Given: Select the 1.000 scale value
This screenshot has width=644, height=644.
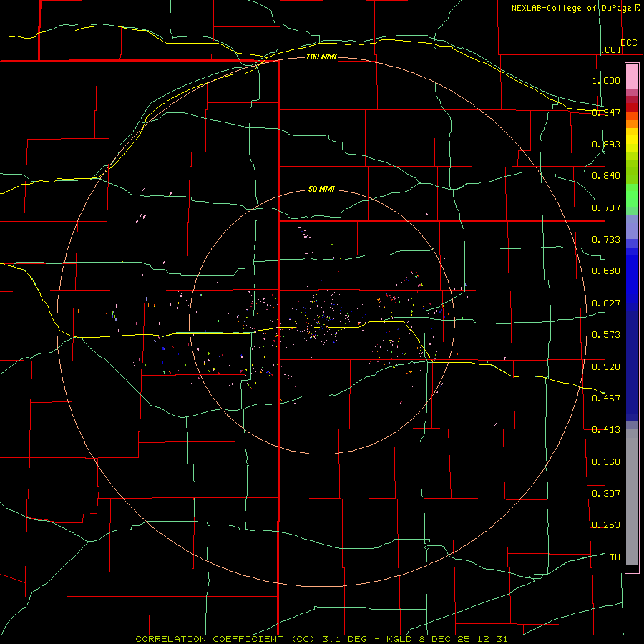Looking at the screenshot, I should point(606,80).
